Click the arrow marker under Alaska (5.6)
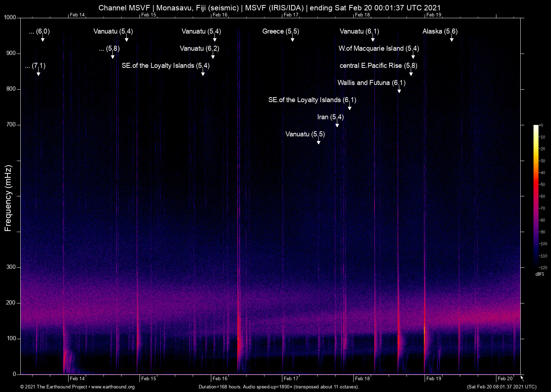 [451, 38]
